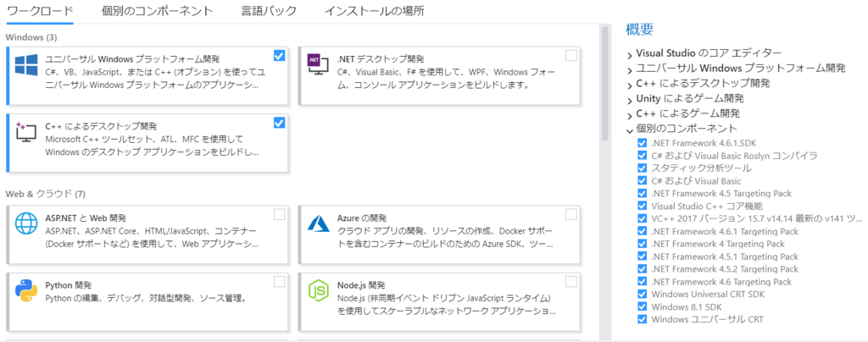This screenshot has height=342, width=868.
Task: Uncheck .NET Framework 4.5.2 Targeting Pack
Action: click(643, 268)
